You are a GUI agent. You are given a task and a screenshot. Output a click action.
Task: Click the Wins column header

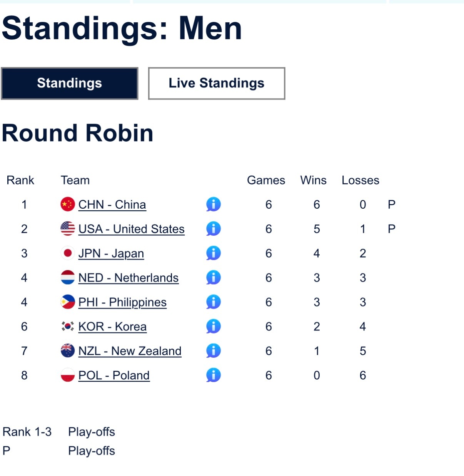tap(313, 180)
